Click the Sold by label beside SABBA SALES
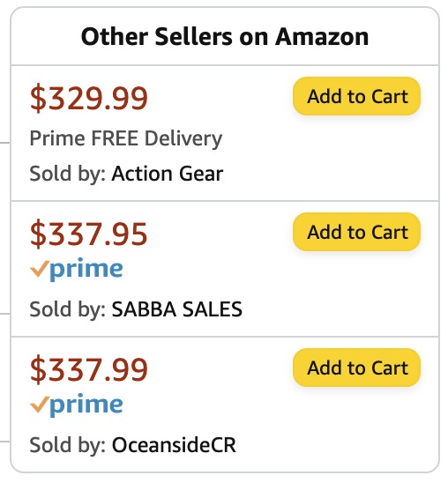448x483 pixels. tap(68, 309)
